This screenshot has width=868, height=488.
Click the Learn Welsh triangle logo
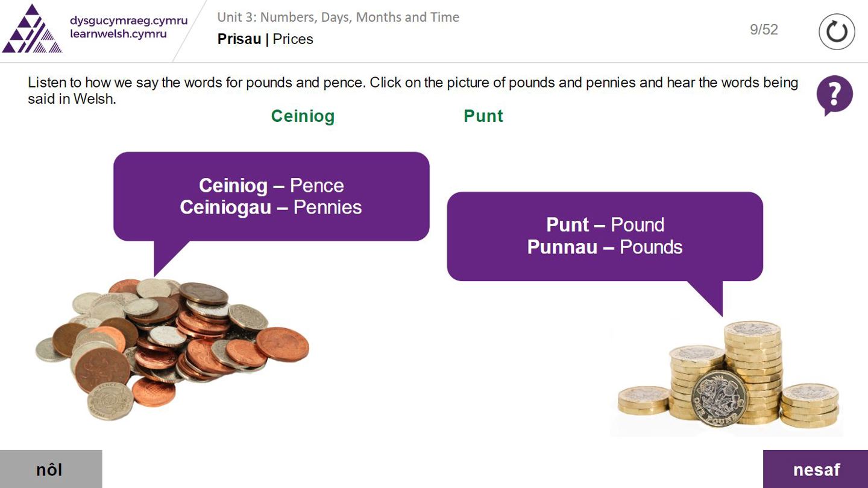(33, 30)
